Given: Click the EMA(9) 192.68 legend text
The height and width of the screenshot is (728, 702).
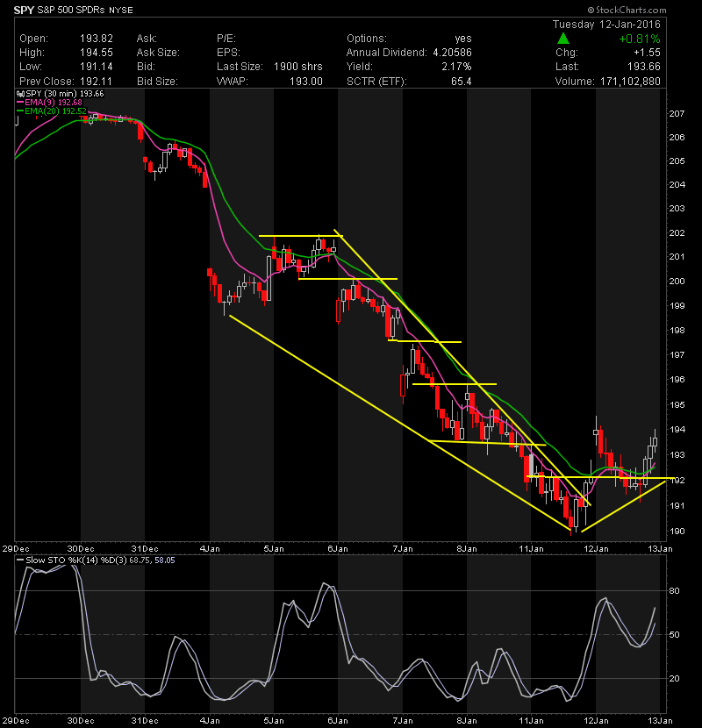Looking at the screenshot, I should click(54, 102).
